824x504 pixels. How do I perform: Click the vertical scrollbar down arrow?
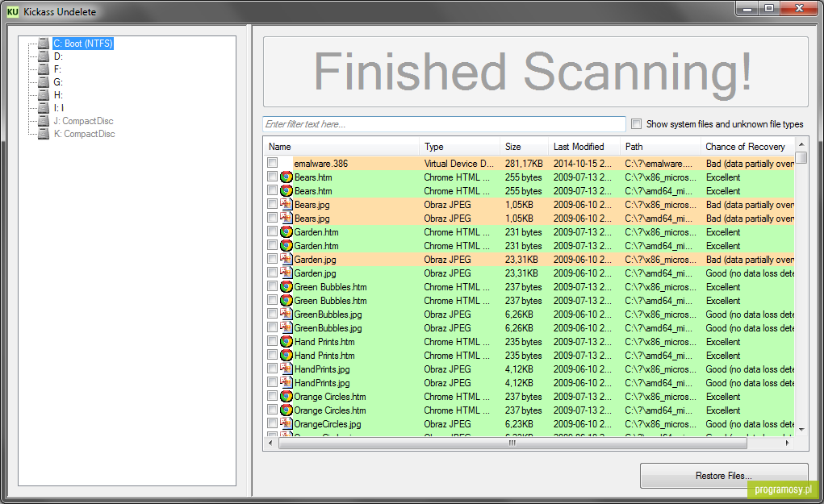coord(801,430)
